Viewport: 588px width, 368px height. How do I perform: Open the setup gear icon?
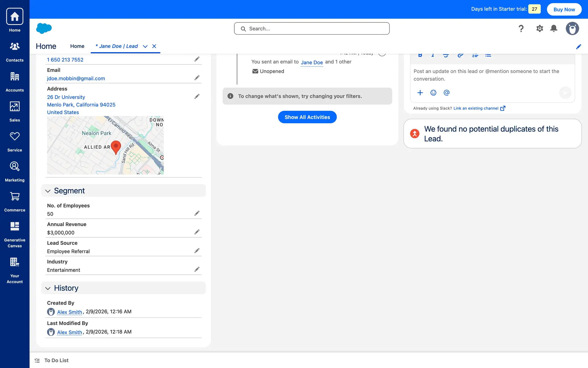click(540, 29)
